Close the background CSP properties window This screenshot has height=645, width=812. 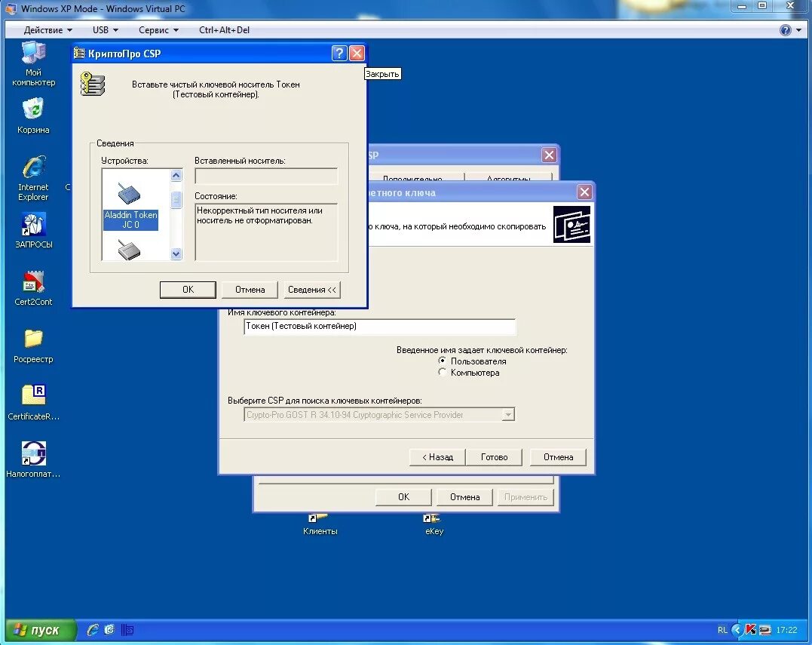(x=549, y=155)
